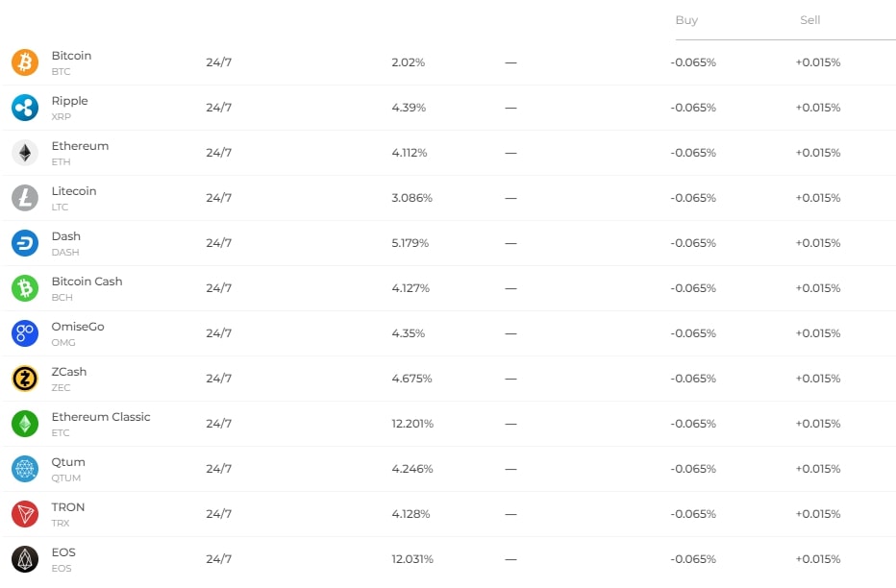Click the TRON row 24/7 schedule
The width and height of the screenshot is (896, 588).
(x=218, y=514)
